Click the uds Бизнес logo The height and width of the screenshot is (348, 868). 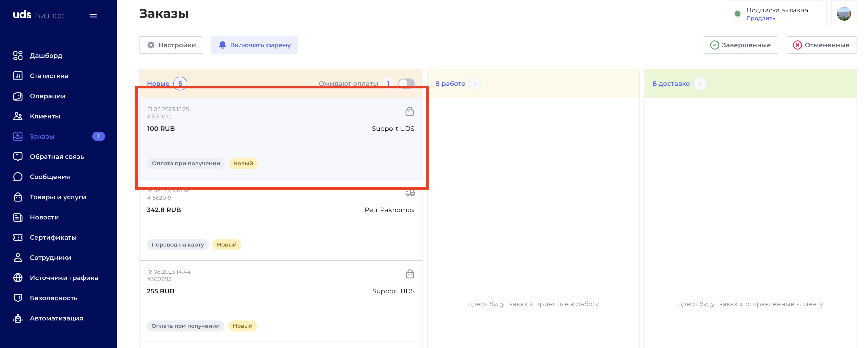pos(39,15)
